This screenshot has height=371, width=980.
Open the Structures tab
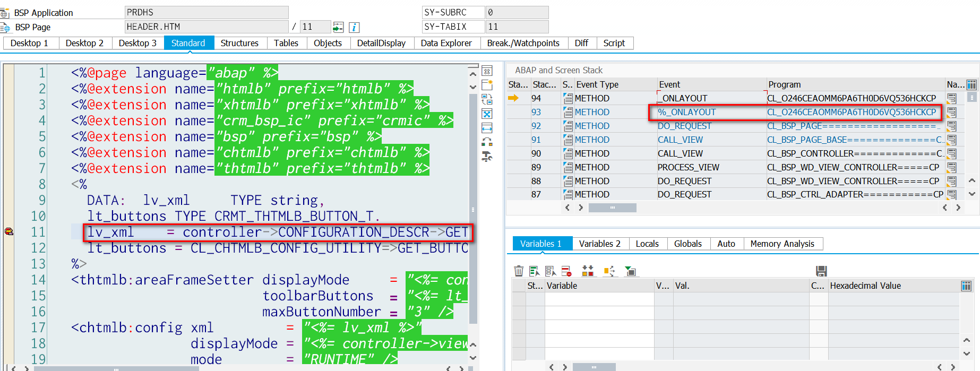[239, 43]
